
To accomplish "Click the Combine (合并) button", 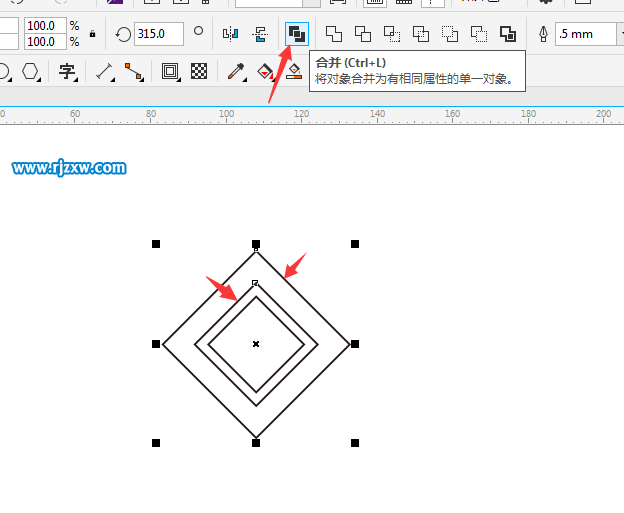I will tap(297, 34).
